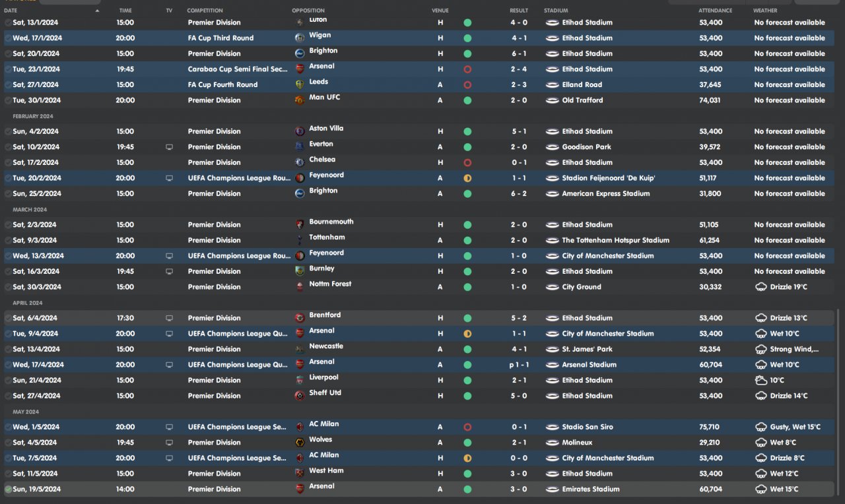Open the Brentford team link
This screenshot has width=845, height=504.
pos(325,315)
